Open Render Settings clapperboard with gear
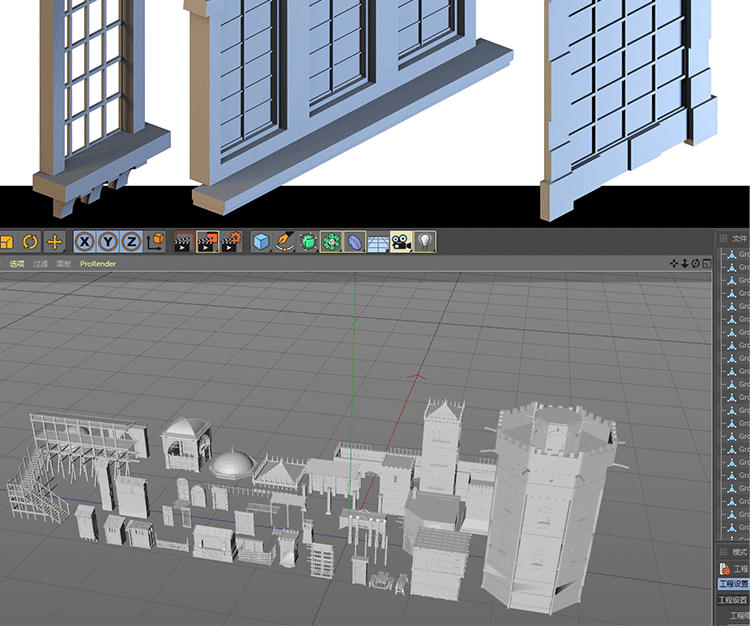This screenshot has height=630, width=750. pos(231,242)
